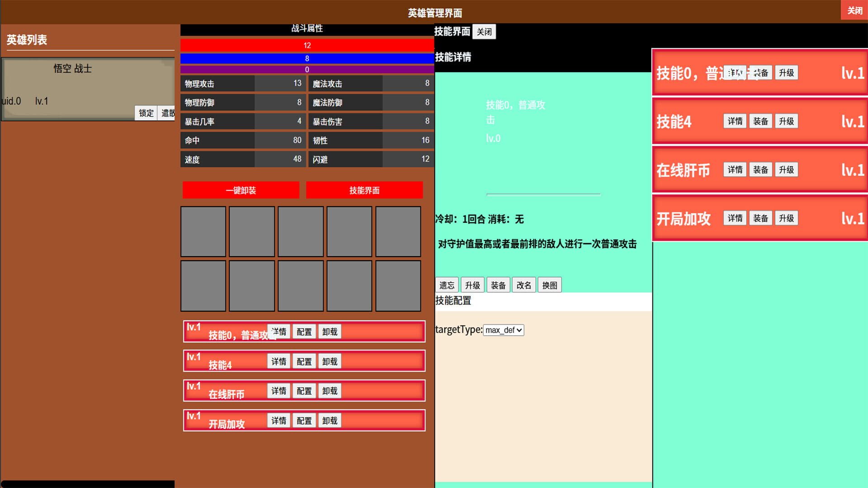The image size is (868, 488).
Task: Click 装备 for 在线肝币 in right panel
Action: 760,169
